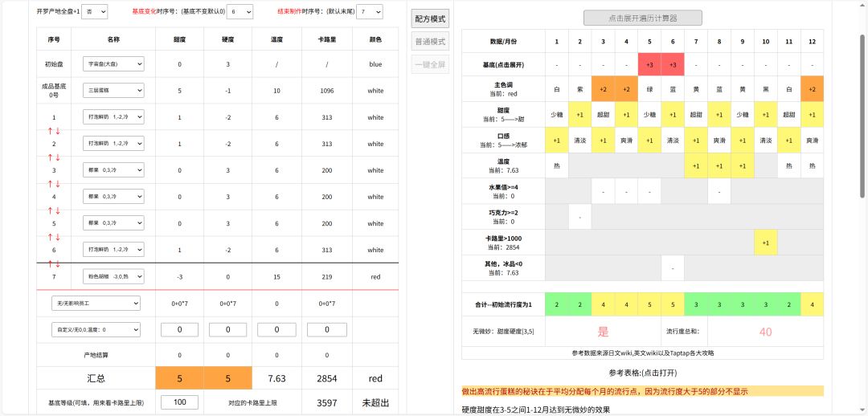Click the up arrow between rows 3 and 4
The width and height of the screenshot is (868, 416).
pos(50,184)
